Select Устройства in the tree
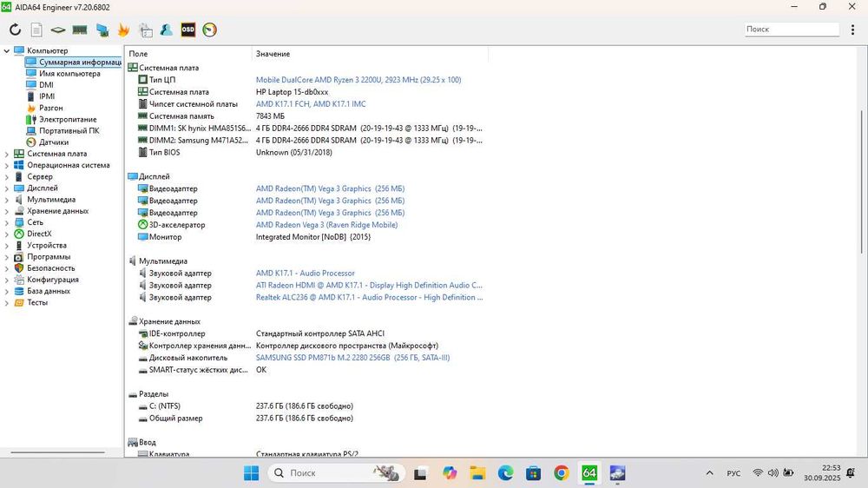868x488 pixels. pos(47,246)
